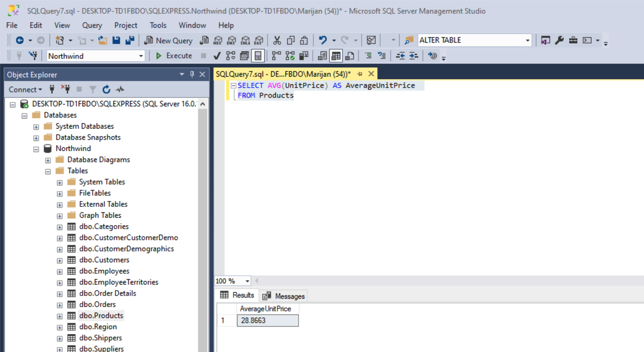Open the Northwind database dropdown
The image size is (644, 352).
[x=141, y=56]
